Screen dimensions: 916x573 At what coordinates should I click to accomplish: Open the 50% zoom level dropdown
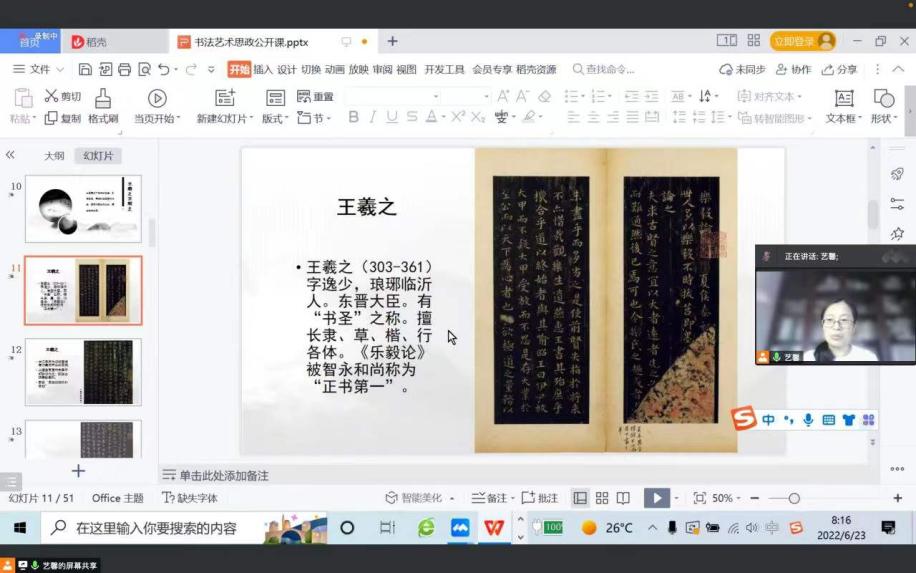pos(726,498)
